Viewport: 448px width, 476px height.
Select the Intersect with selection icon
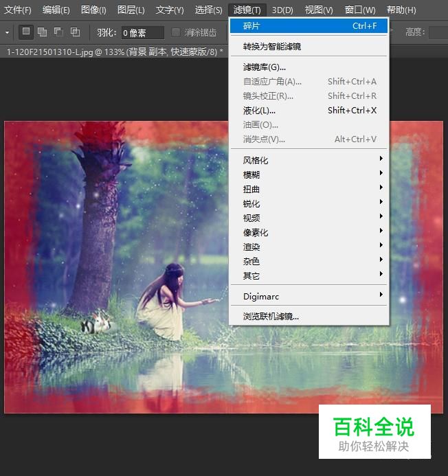pyautogui.click(x=75, y=32)
